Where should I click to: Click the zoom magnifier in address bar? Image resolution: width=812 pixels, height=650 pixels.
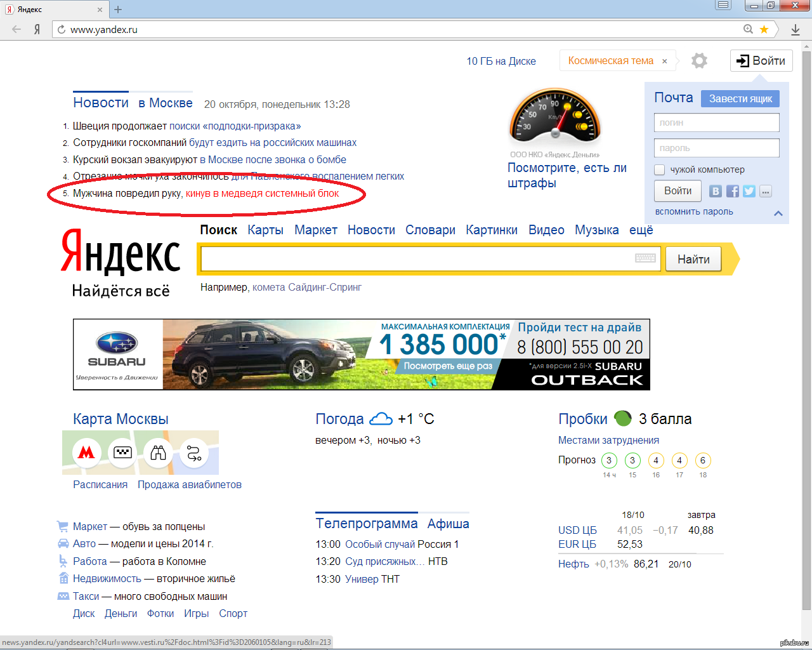point(749,29)
